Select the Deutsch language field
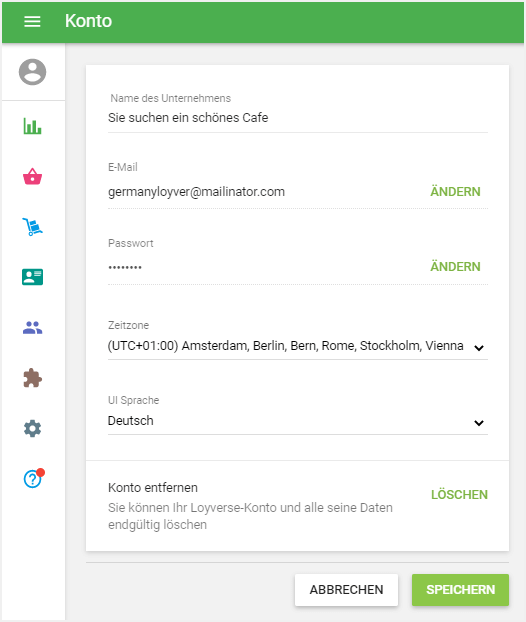 pyautogui.click(x=298, y=421)
